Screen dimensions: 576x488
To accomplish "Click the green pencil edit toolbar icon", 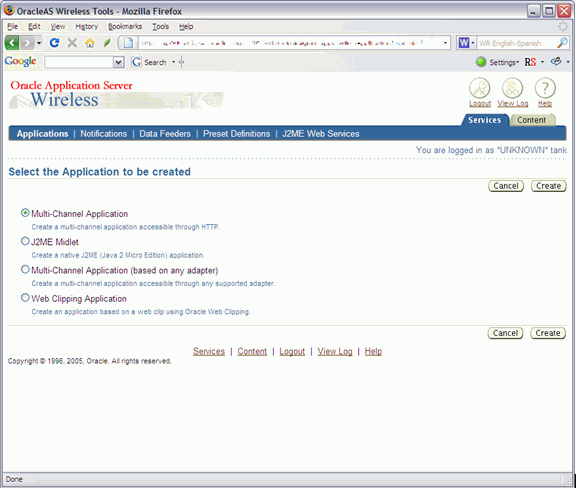I will pos(107,43).
